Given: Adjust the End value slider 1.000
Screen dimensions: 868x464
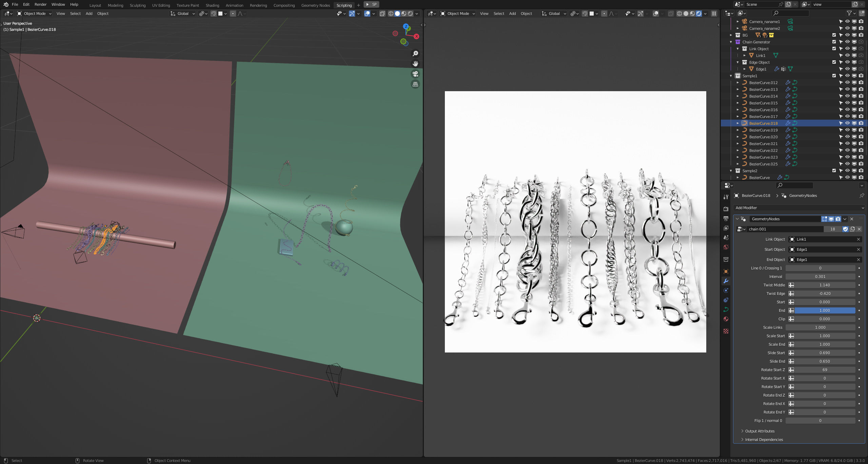Looking at the screenshot, I should (825, 310).
